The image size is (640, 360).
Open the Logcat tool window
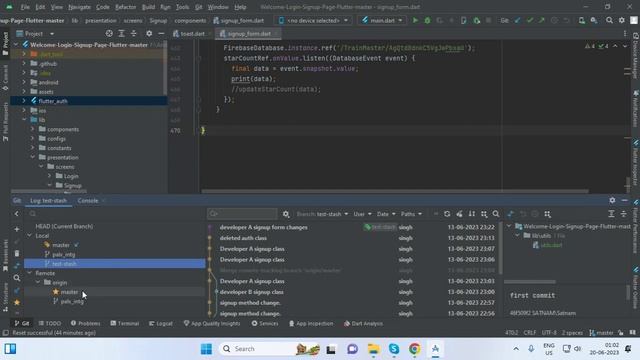click(x=160, y=323)
